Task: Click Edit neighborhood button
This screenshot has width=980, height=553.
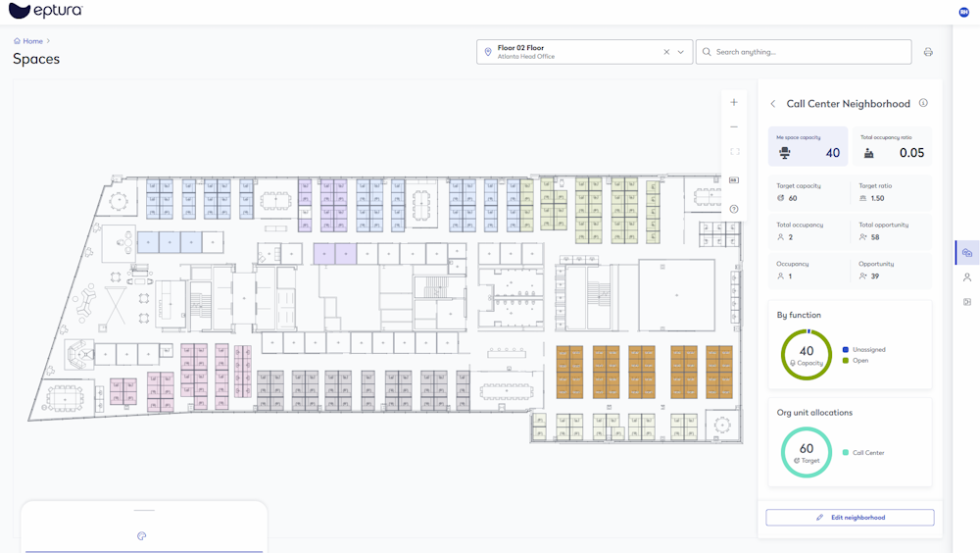Action: tap(850, 518)
